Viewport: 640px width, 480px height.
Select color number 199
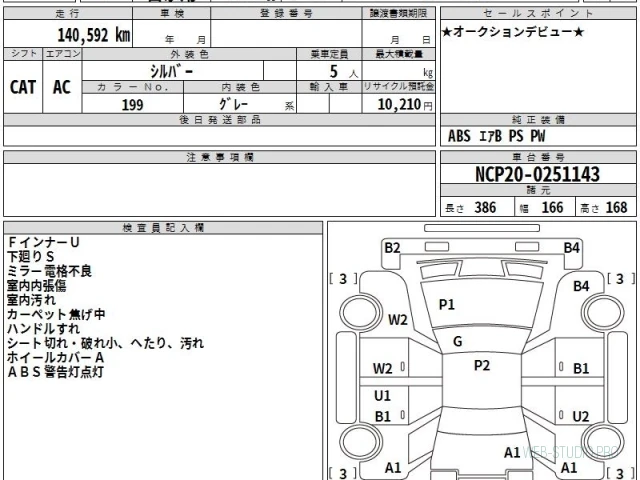pos(132,105)
